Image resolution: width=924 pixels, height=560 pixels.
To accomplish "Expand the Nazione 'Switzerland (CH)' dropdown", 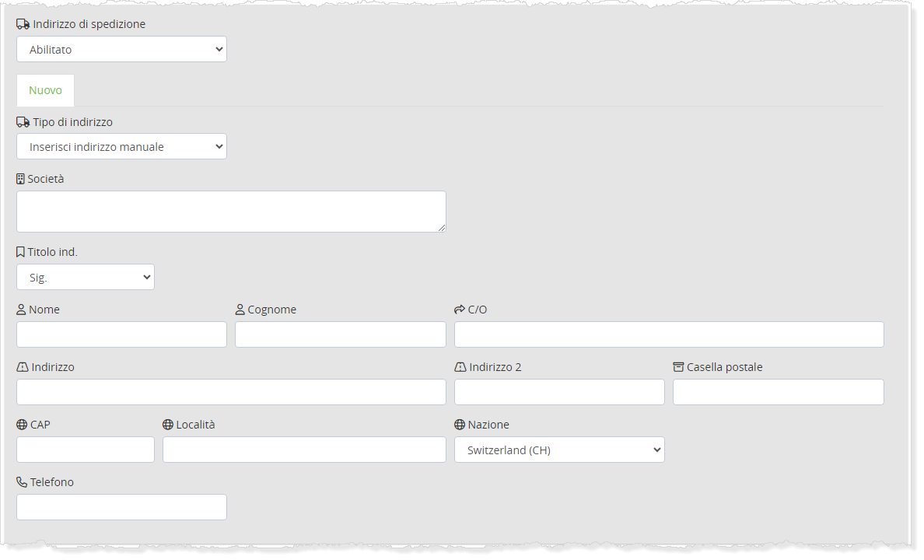I will click(x=559, y=450).
